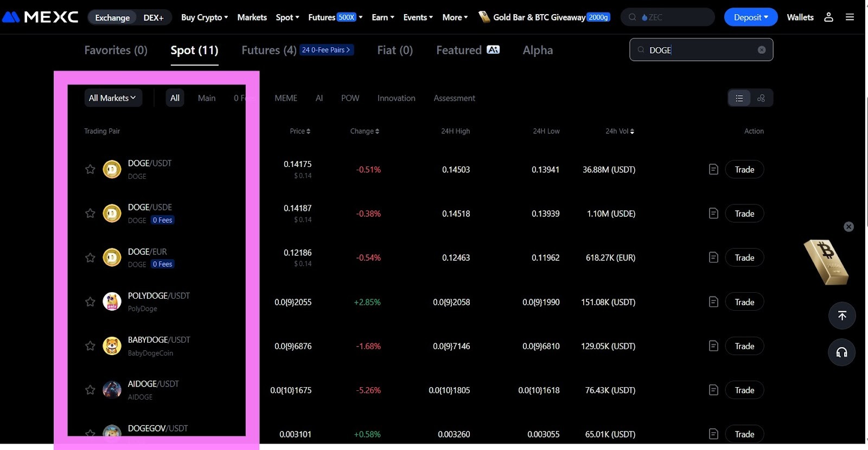Clear the DOGE search text
Screen dimensions: 868x450
coord(762,50)
